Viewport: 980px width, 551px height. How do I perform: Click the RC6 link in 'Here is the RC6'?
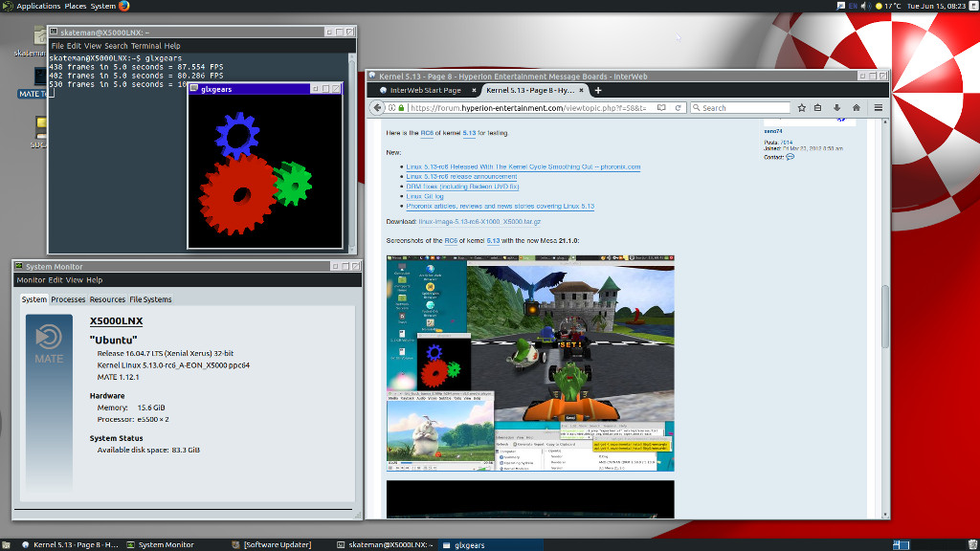point(427,133)
